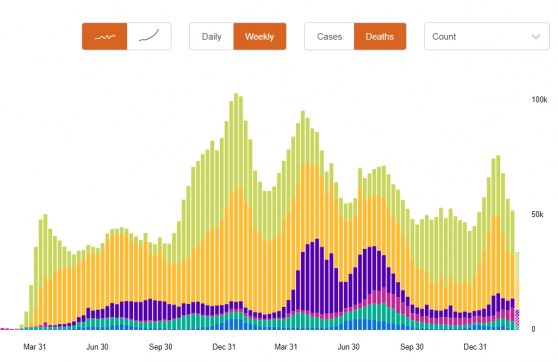Image resolution: width=558 pixels, height=362 pixels.
Task: Switch to the cumulative curve chart icon
Action: pos(149,37)
